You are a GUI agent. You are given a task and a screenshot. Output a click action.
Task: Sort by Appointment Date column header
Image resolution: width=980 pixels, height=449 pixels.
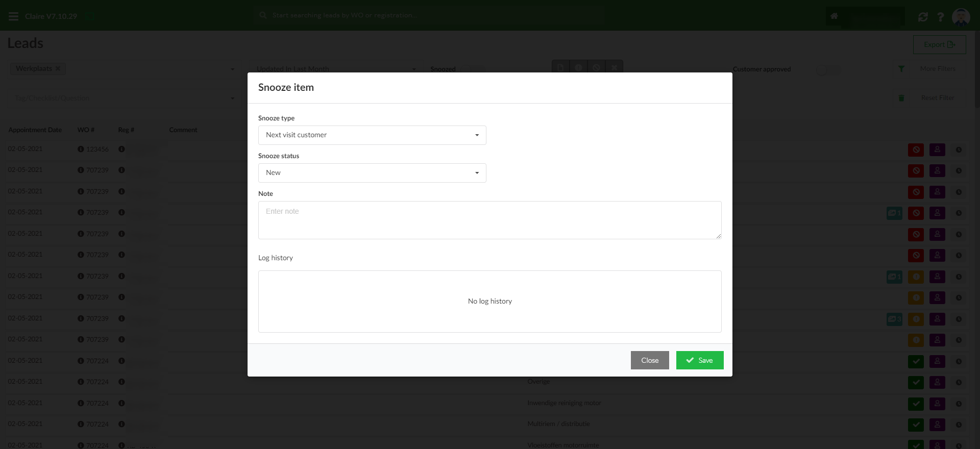coord(35,130)
